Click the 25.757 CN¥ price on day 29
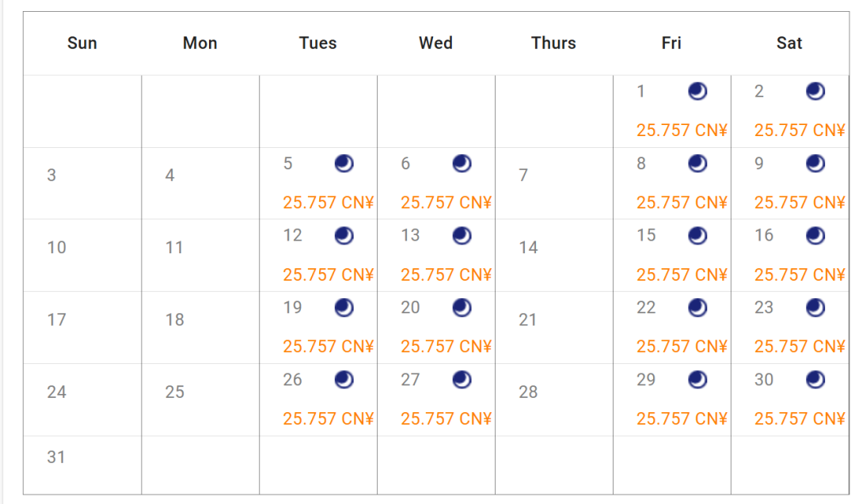855x504 pixels. (x=682, y=419)
